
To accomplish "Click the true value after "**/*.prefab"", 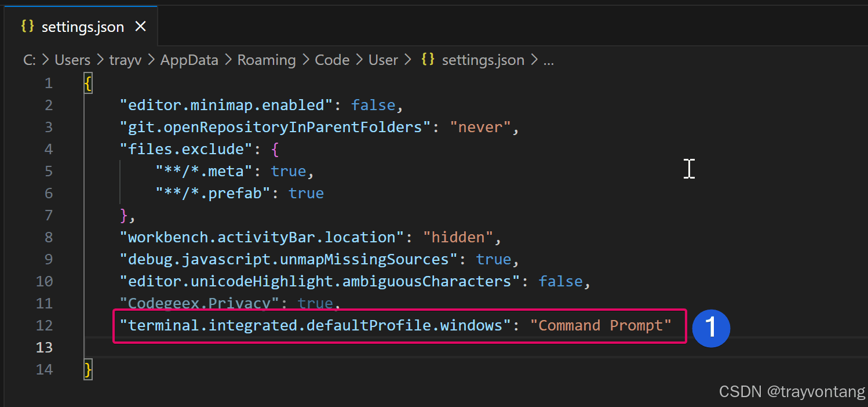I will pyautogui.click(x=306, y=193).
